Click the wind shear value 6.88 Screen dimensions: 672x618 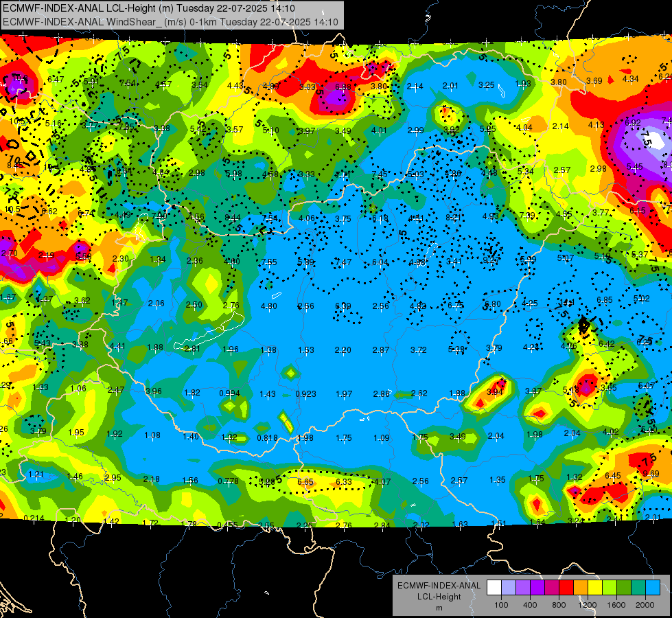tap(343, 87)
